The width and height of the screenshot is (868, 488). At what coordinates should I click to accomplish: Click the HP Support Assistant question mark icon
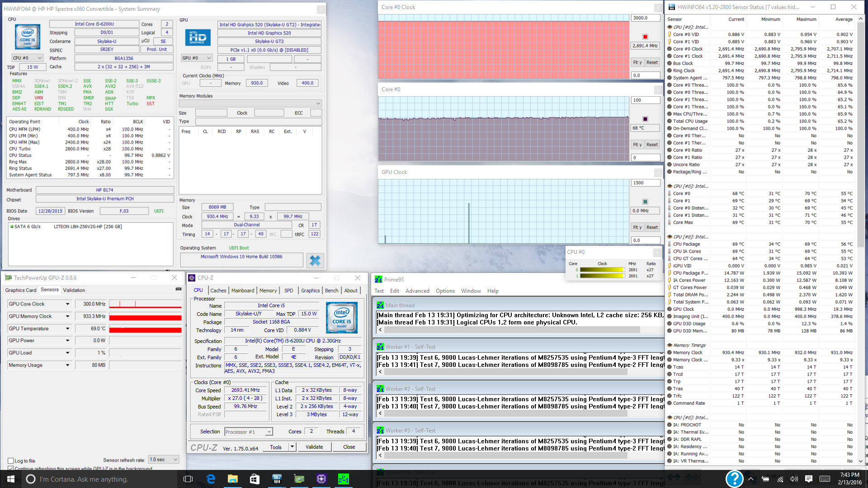734,479
